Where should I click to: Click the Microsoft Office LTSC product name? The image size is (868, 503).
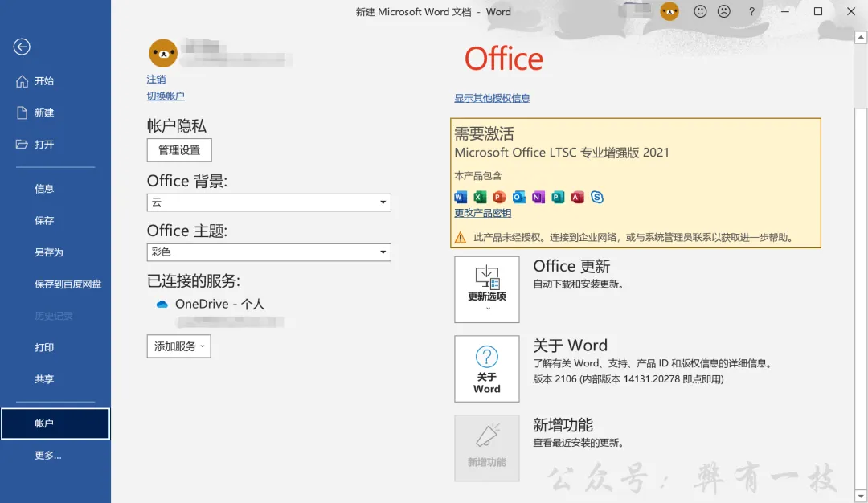pyautogui.click(x=562, y=153)
